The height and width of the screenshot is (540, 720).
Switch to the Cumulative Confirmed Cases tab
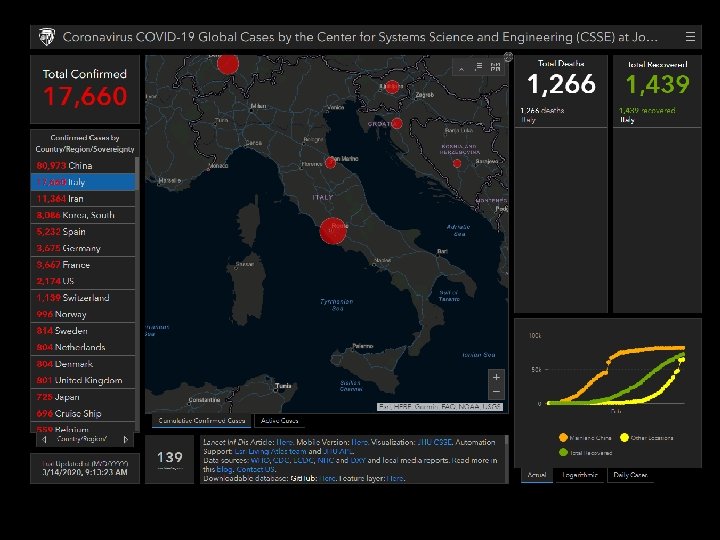(201, 421)
